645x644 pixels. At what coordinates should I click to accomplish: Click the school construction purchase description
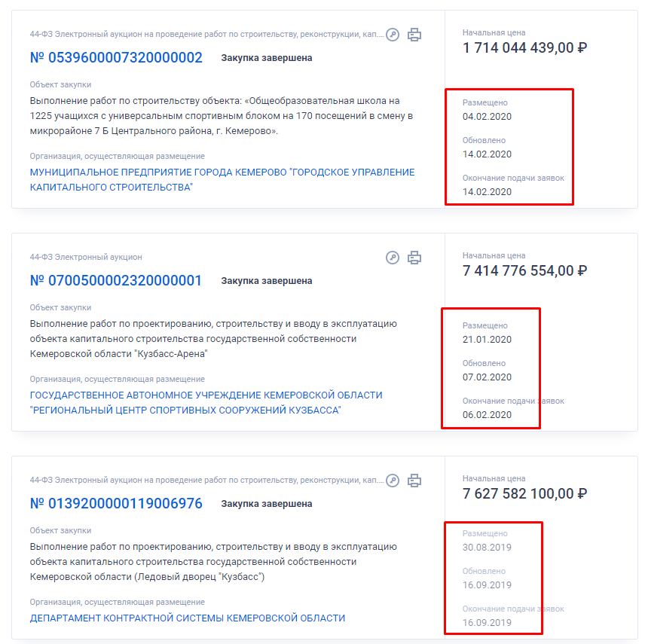click(x=222, y=116)
